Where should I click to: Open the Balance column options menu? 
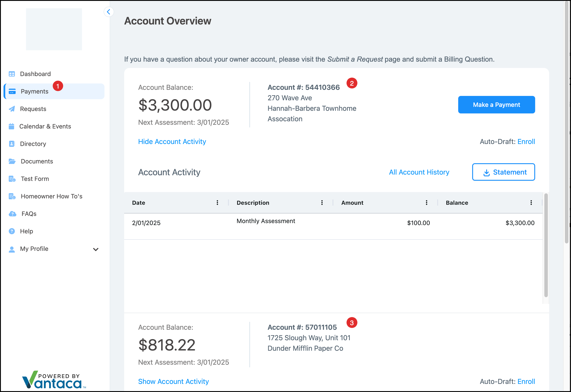tap(531, 203)
